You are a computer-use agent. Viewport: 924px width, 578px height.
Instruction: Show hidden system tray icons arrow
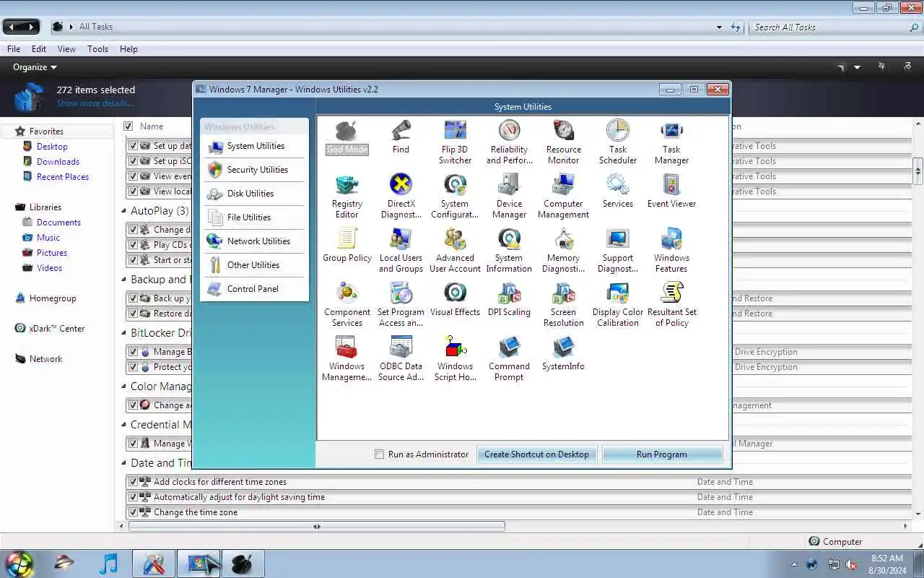(794, 565)
